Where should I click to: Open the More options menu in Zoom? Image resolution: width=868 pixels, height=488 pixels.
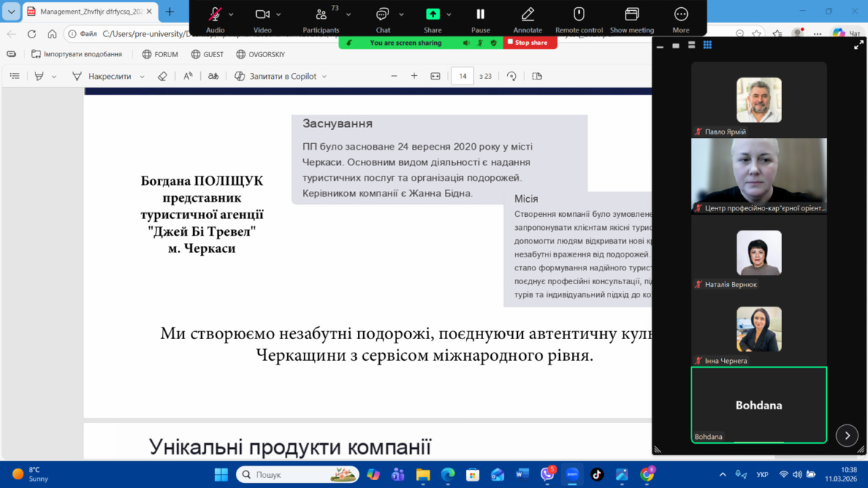pos(681,15)
